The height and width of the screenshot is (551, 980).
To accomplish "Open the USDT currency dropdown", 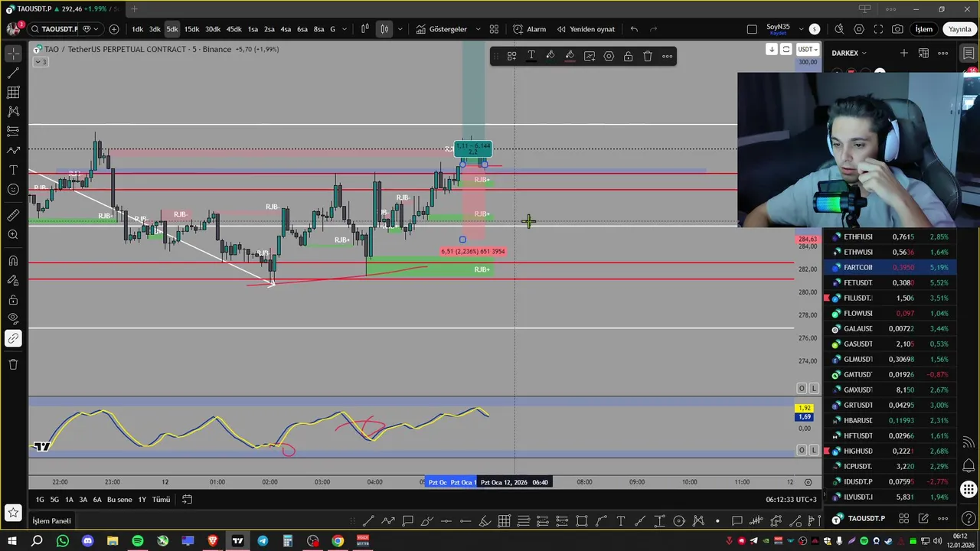I will click(x=806, y=49).
